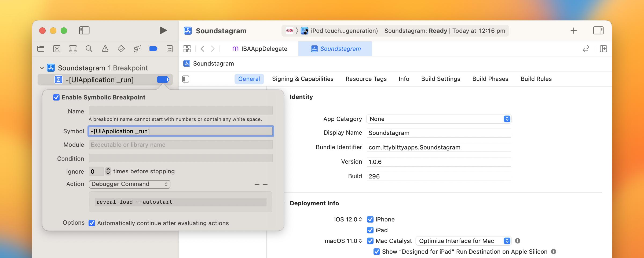
Task: Click the Build field showing 296
Action: point(439,176)
